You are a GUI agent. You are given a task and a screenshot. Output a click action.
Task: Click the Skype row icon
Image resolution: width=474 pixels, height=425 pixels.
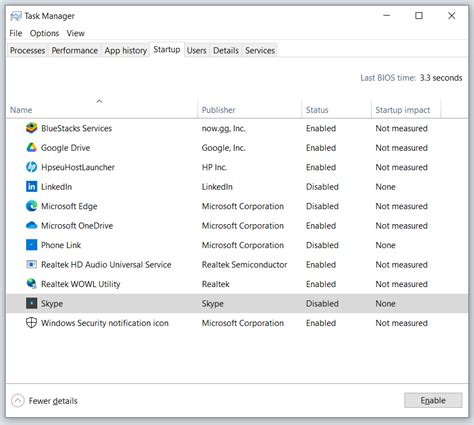[31, 303]
